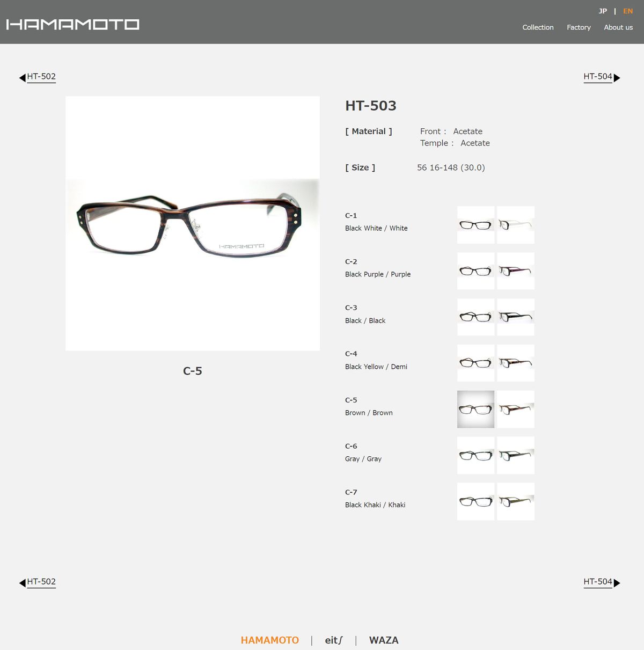Image resolution: width=644 pixels, height=650 pixels.
Task: Open the WAZA brand link in footer
Action: pos(384,640)
